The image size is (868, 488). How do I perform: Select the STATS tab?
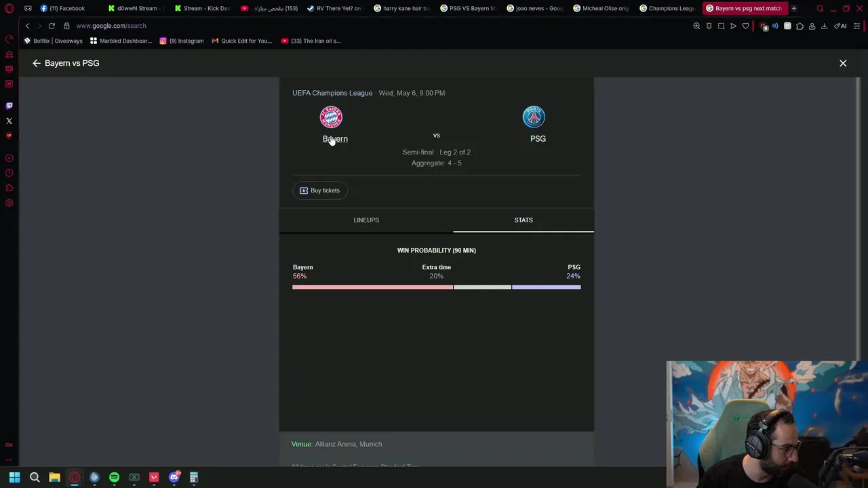[524, 220]
